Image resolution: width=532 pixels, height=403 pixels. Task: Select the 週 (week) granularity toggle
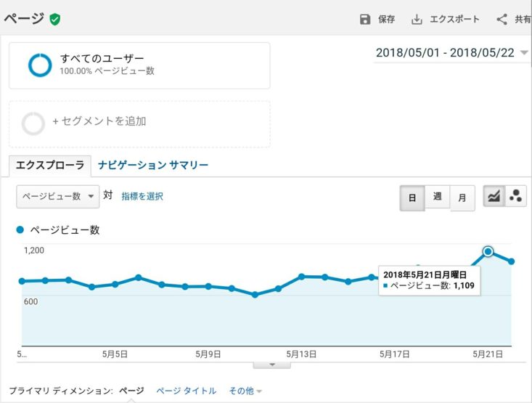point(437,197)
